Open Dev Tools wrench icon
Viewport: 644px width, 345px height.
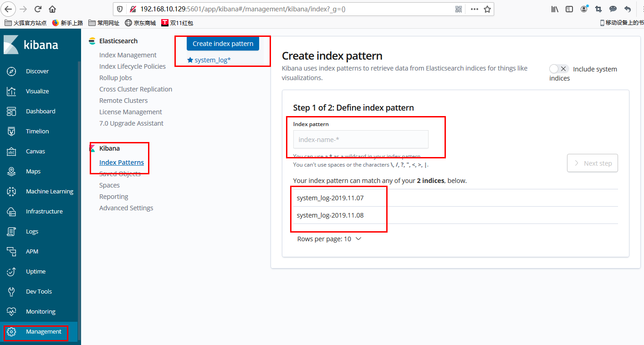point(12,292)
